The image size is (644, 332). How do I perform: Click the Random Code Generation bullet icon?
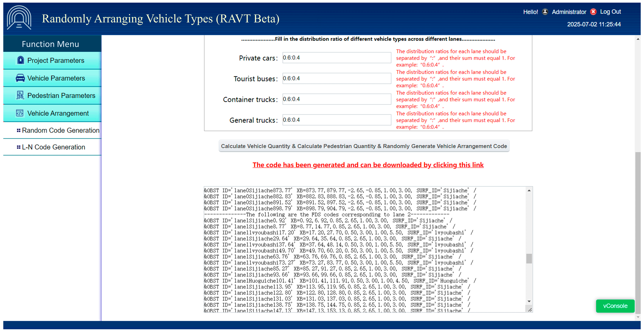pyautogui.click(x=19, y=130)
